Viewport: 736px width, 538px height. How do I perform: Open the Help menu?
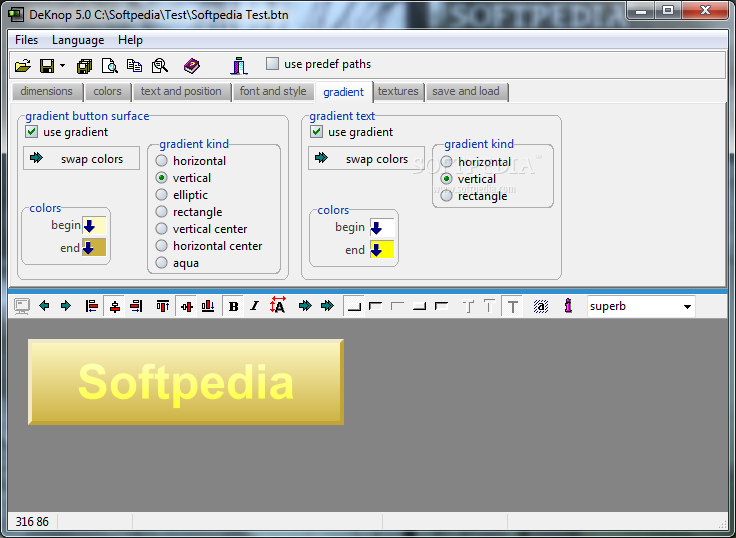(130, 40)
